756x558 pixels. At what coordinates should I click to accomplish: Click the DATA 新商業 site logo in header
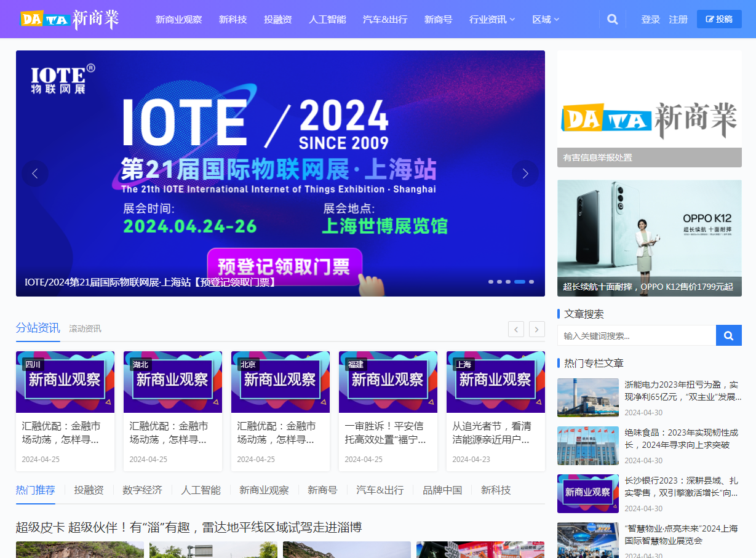point(70,19)
